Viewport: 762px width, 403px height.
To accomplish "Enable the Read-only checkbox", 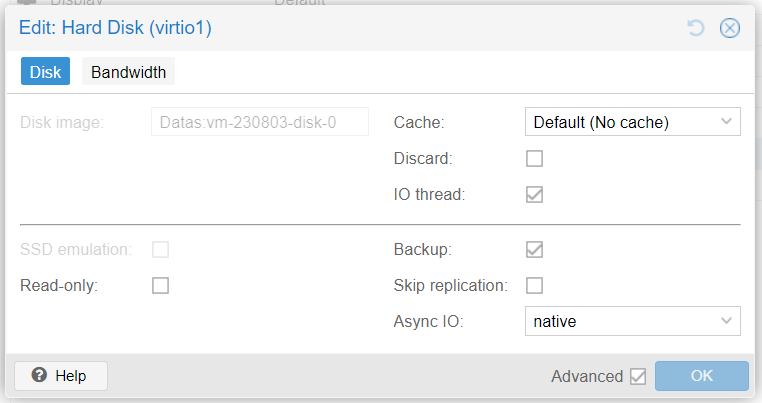I will [x=160, y=285].
